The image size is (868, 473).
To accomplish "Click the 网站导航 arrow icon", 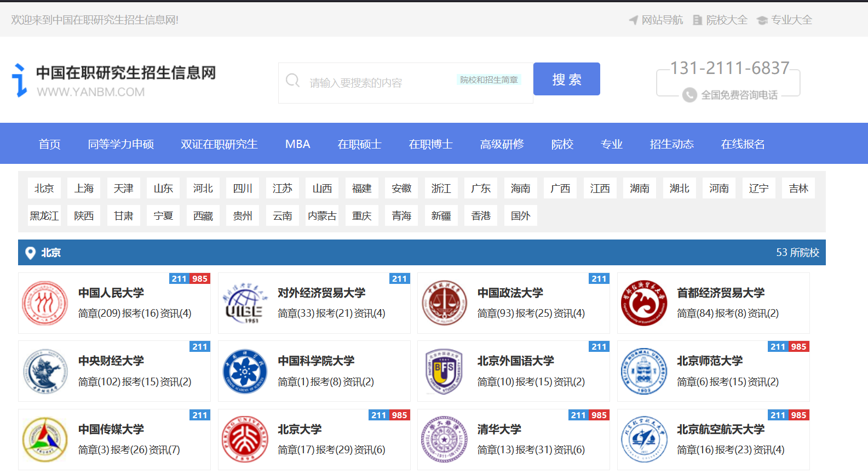I will tap(633, 20).
